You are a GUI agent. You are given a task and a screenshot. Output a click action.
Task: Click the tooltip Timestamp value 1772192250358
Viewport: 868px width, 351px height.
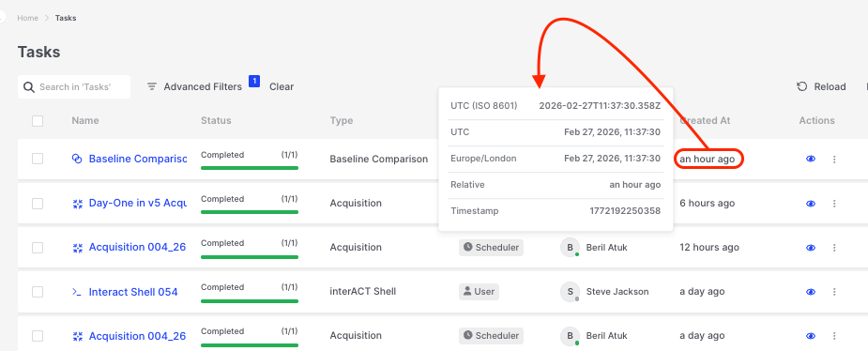[x=625, y=211]
